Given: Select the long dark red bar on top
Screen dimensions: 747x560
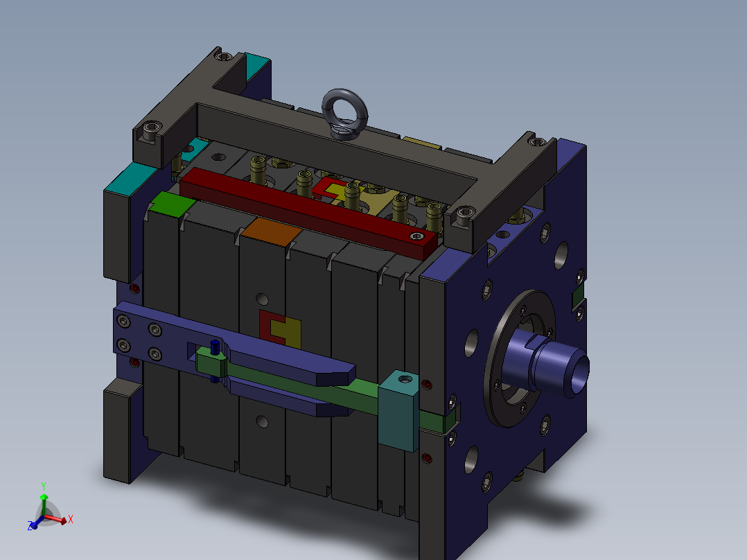Looking at the screenshot, I should click(308, 212).
